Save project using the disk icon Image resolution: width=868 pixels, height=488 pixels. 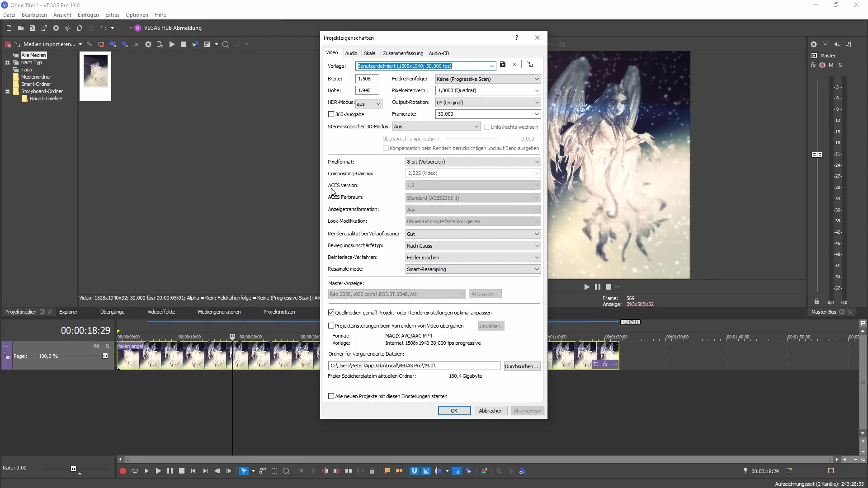pos(32,28)
